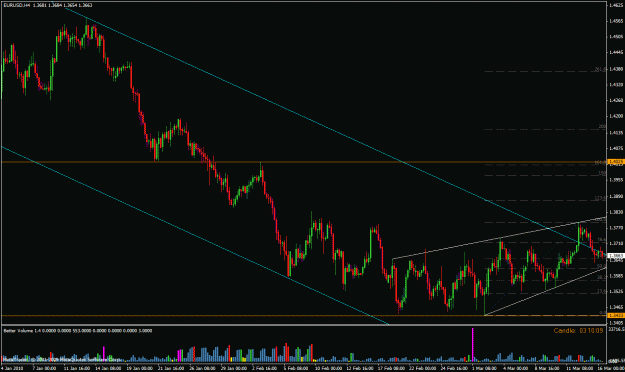Viewport: 625px width, 372px height.
Task: Click the orange Candle countdown timer text
Action: pyautogui.click(x=578, y=331)
